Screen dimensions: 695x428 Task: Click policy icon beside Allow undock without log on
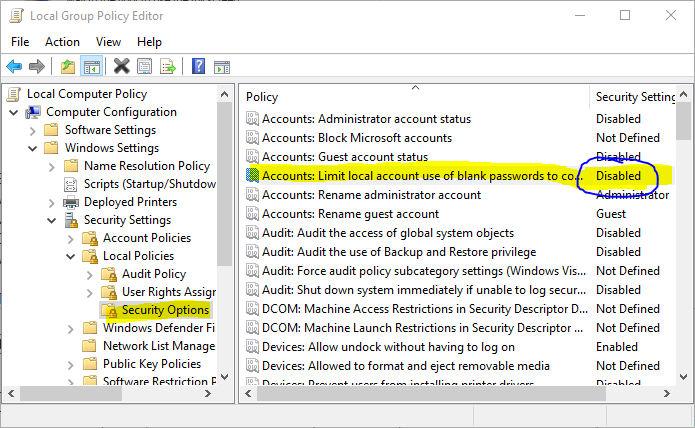click(x=252, y=346)
